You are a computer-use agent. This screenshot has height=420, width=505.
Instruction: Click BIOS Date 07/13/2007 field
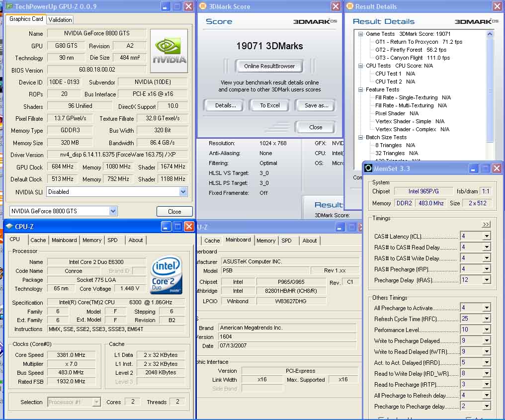coord(287,345)
